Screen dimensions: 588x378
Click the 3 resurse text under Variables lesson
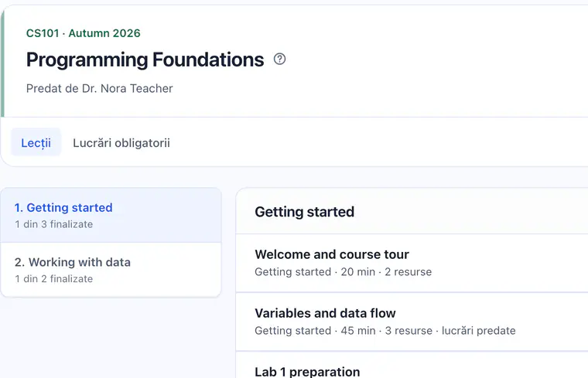(409, 331)
